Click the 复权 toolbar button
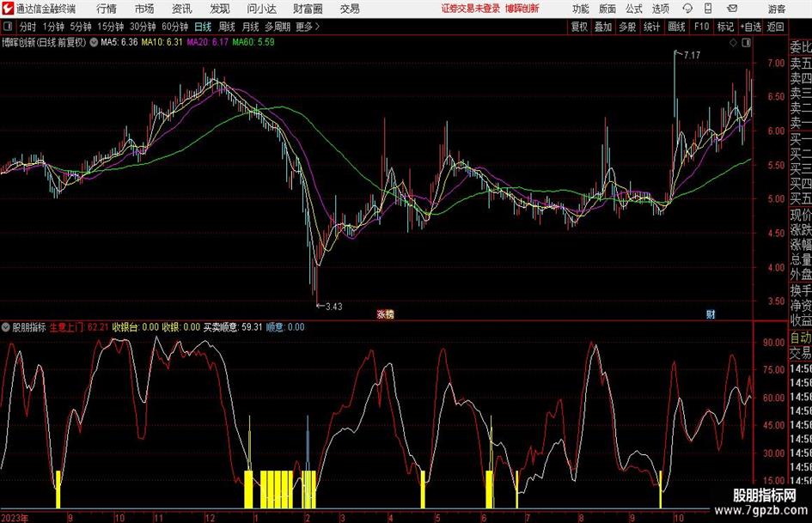The width and height of the screenshot is (812, 523). [x=579, y=27]
